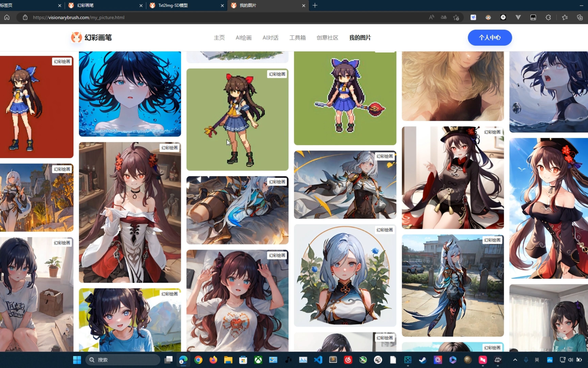Open AI对话 in the navigation bar

(270, 38)
